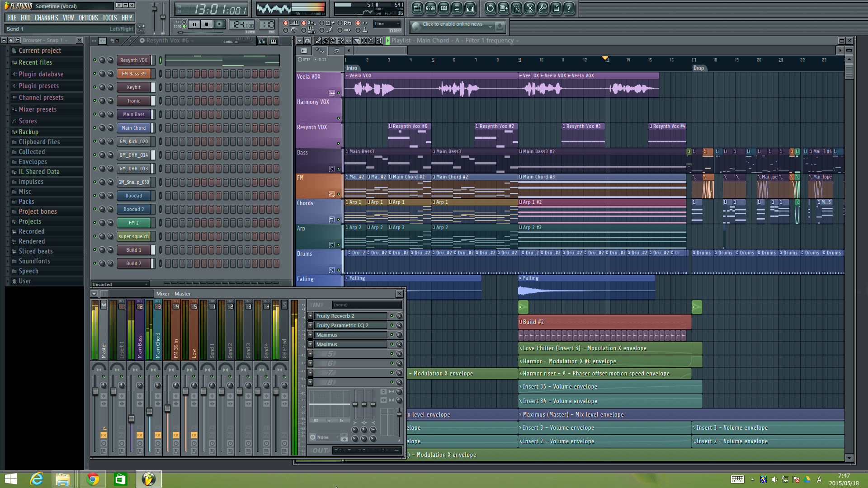Open the CHANNELS menu

(46, 18)
